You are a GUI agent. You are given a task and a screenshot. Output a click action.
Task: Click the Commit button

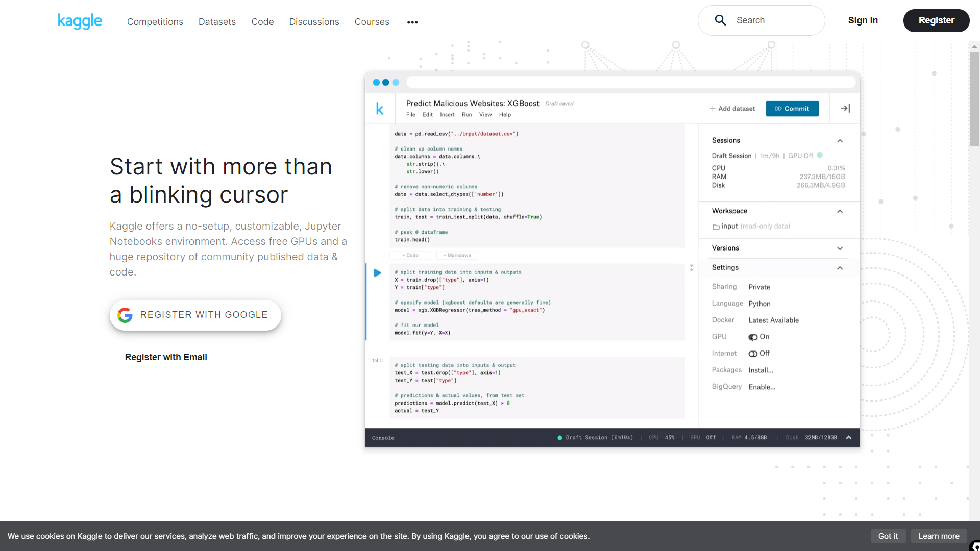pyautogui.click(x=792, y=109)
